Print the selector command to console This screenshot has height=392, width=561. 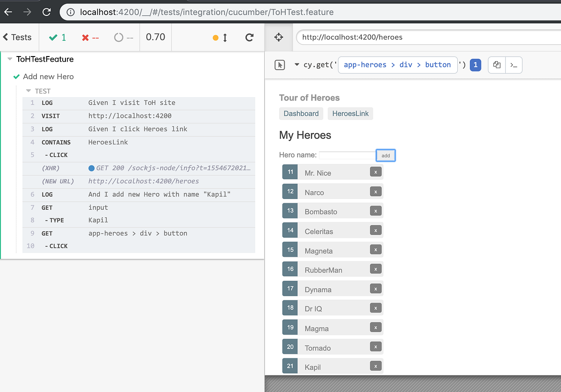point(513,64)
